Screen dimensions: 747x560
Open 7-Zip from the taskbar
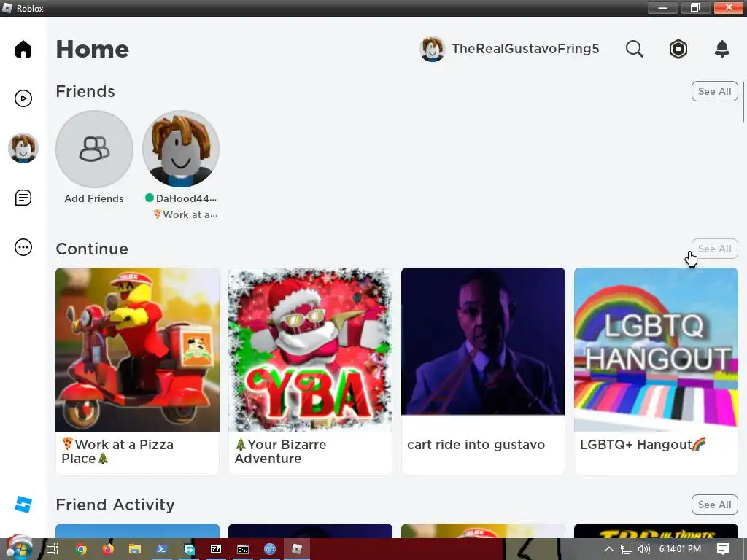point(216,549)
